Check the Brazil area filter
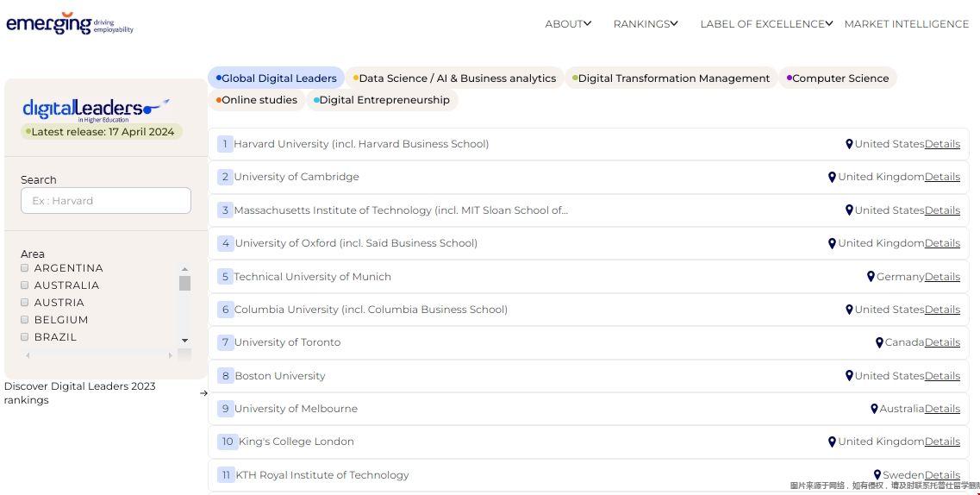 (x=25, y=337)
